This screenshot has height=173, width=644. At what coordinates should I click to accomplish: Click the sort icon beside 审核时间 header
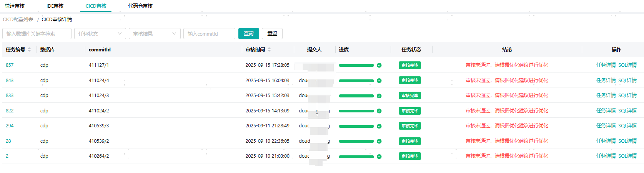click(269, 49)
